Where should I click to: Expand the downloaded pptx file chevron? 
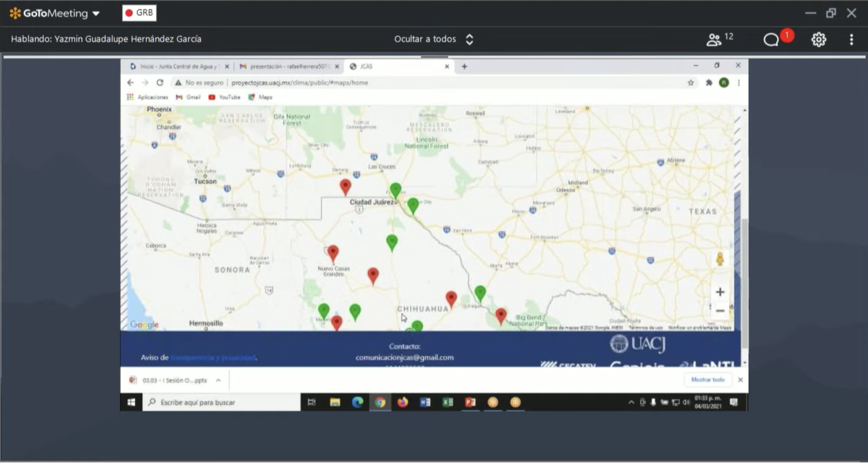(218, 380)
